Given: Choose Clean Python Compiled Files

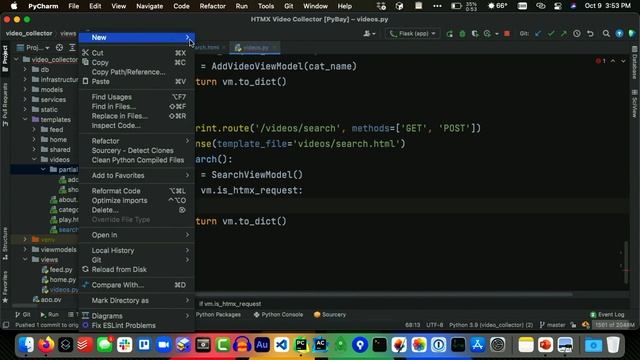Looking at the screenshot, I should [x=136, y=160].
